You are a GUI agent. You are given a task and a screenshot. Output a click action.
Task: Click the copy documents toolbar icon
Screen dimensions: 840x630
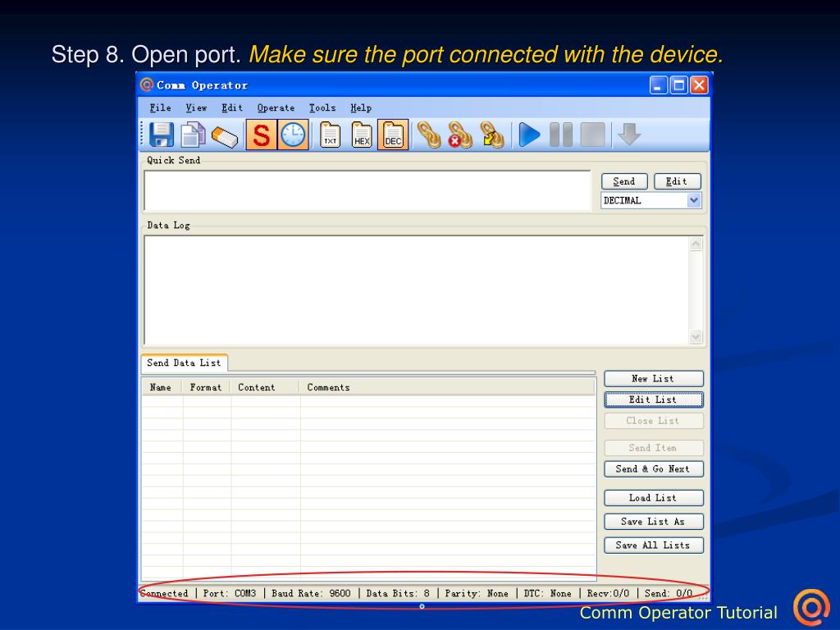click(193, 135)
